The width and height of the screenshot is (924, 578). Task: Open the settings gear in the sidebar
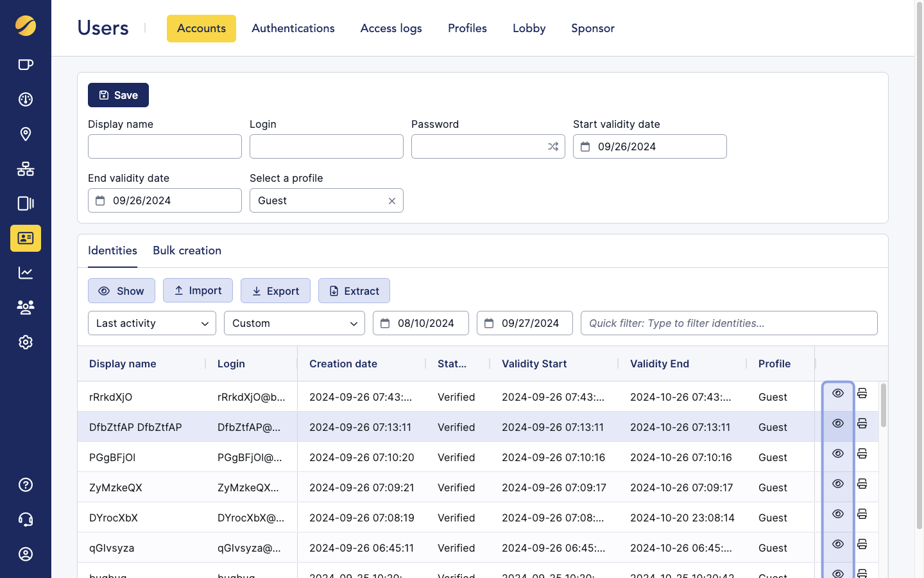26,342
